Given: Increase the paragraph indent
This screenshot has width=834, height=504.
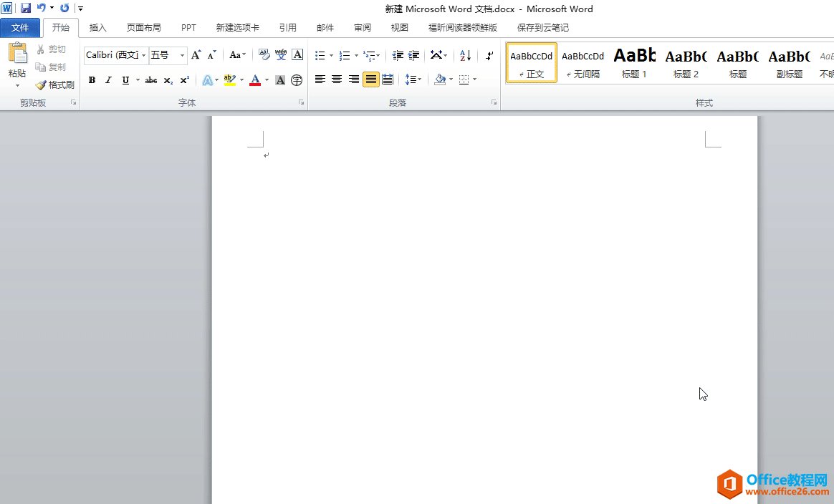Looking at the screenshot, I should 414,55.
